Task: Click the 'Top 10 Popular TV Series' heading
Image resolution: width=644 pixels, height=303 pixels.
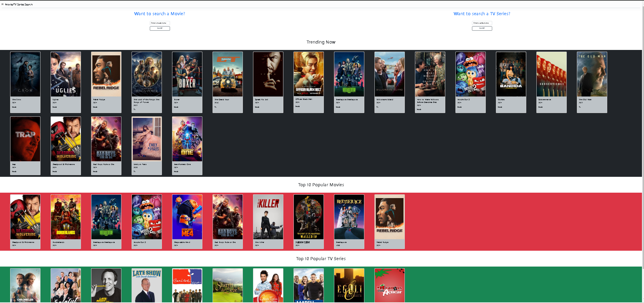Action: click(x=321, y=259)
